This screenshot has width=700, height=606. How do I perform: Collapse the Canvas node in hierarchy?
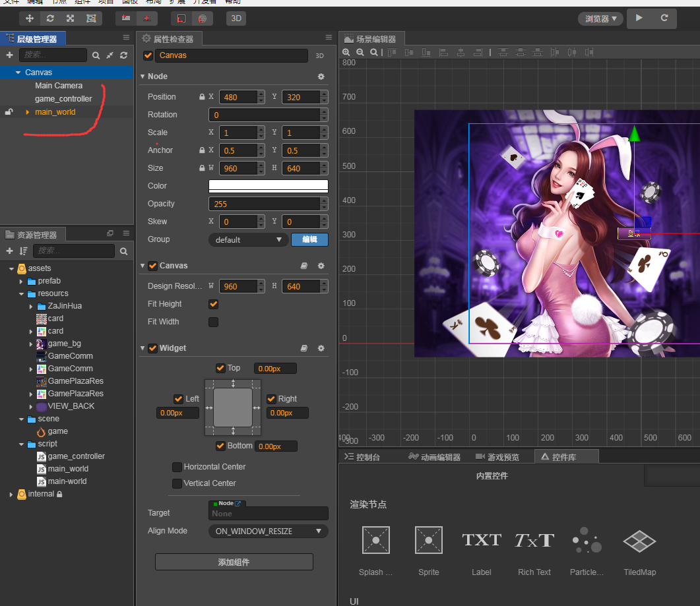tap(18, 73)
